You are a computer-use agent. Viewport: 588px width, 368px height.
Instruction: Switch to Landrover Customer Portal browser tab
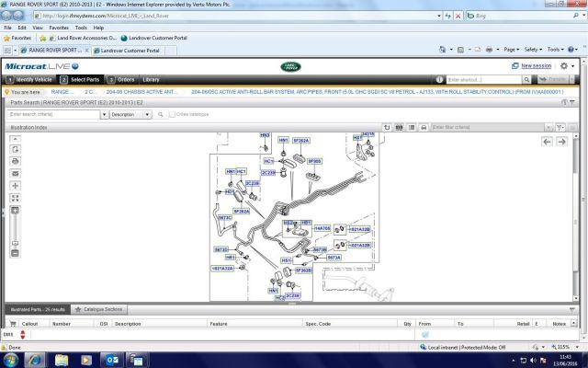coord(128,51)
